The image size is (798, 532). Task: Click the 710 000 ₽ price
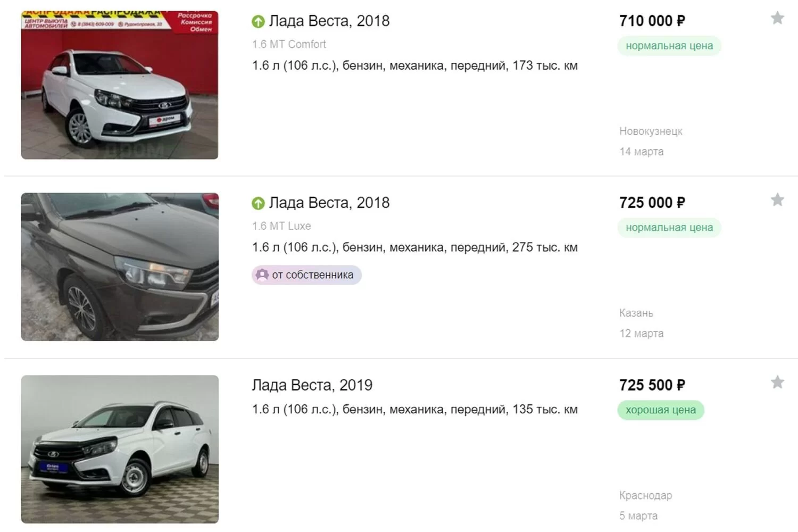(652, 21)
